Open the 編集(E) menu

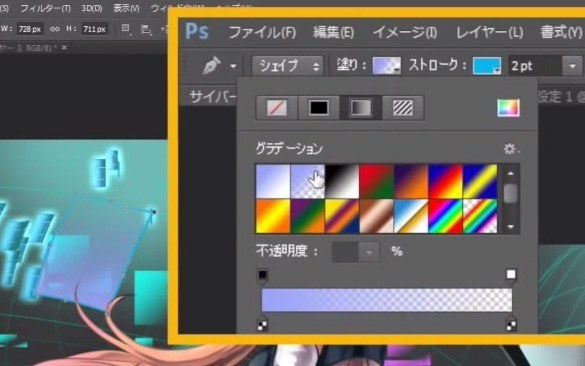tap(334, 32)
